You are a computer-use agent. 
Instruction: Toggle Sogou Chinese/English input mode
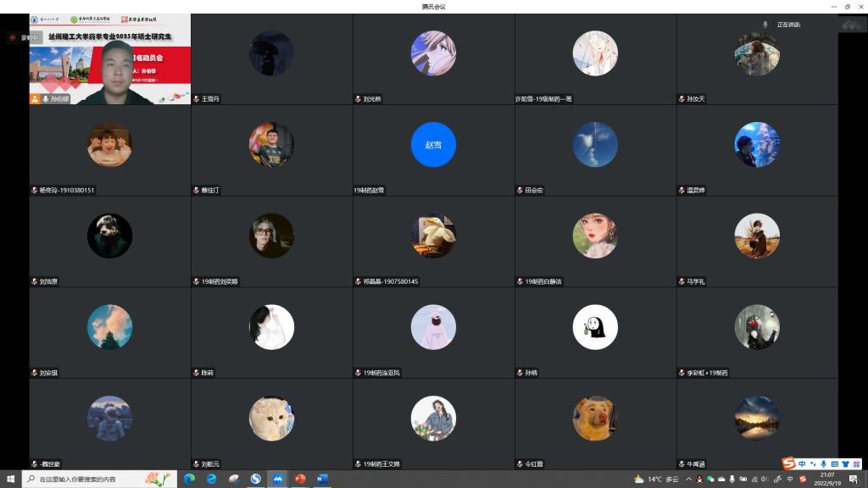tap(802, 463)
